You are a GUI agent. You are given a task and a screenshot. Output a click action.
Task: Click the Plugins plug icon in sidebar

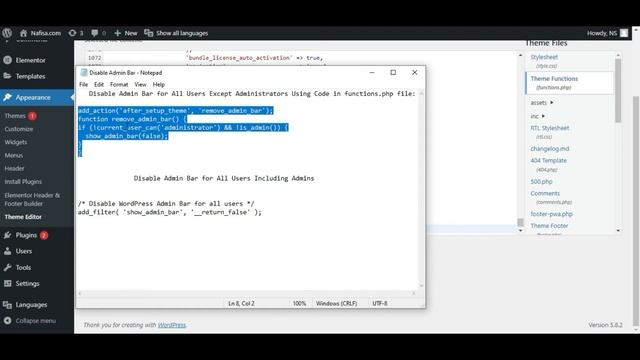tap(7, 235)
